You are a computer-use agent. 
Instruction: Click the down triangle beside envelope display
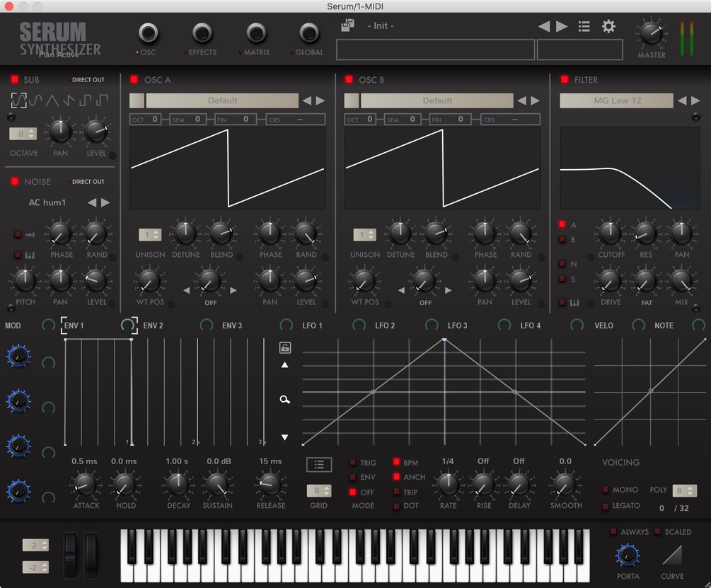285,437
